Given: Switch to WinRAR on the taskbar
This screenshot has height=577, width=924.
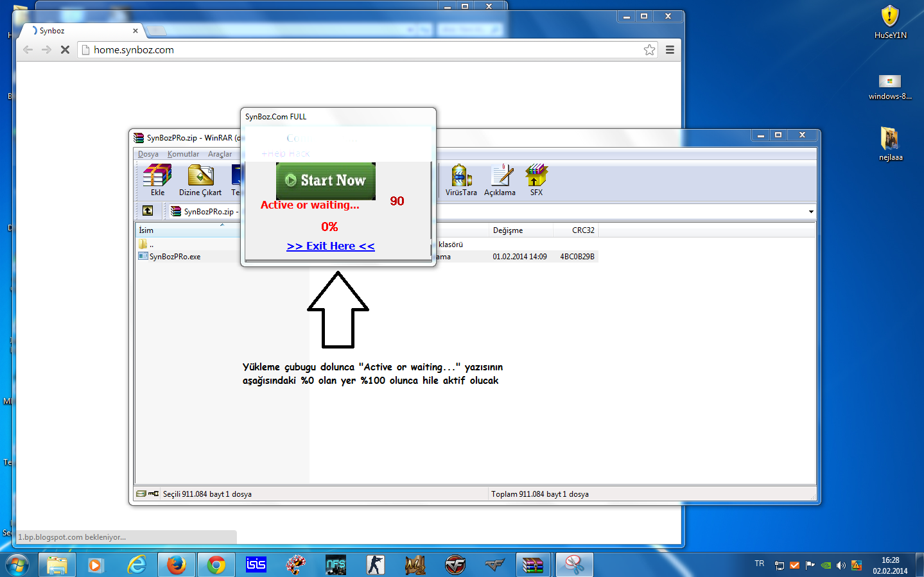Looking at the screenshot, I should click(533, 565).
